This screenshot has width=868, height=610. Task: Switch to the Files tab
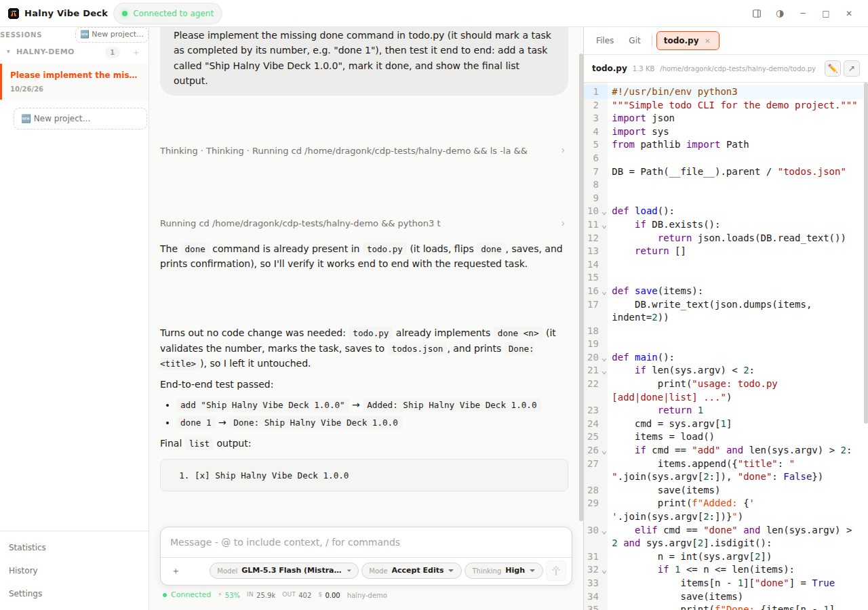click(x=605, y=41)
